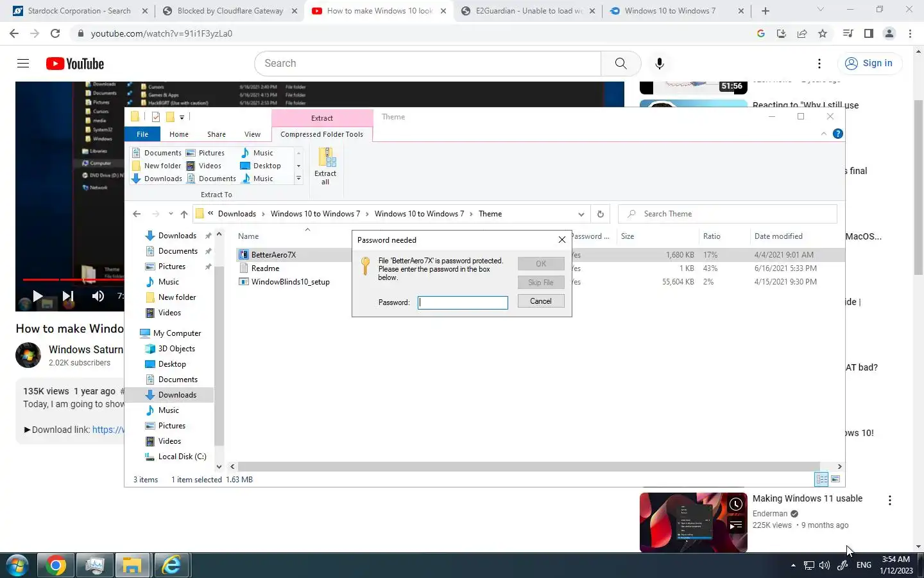Open Quick Access Toolbar customize dropdown
Image resolution: width=924 pixels, height=578 pixels.
click(182, 117)
